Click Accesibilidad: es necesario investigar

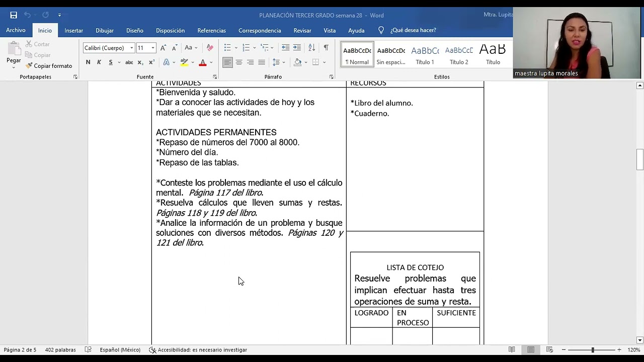(198, 349)
